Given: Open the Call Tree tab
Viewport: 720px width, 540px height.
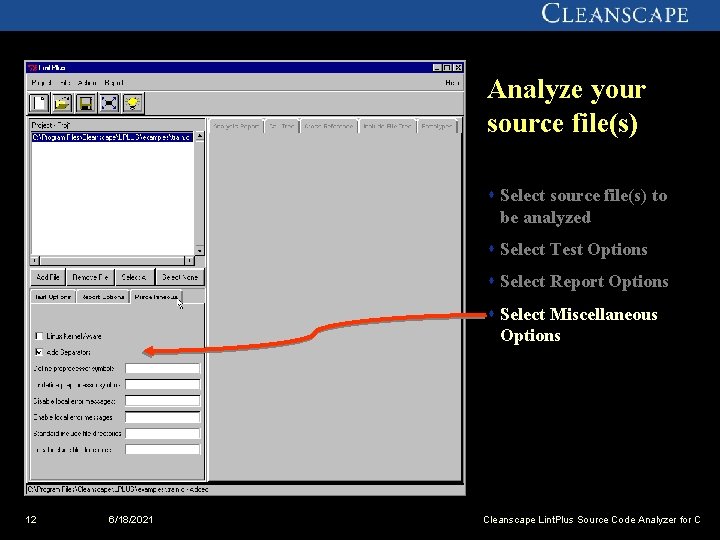Looking at the screenshot, I should pos(281,126).
